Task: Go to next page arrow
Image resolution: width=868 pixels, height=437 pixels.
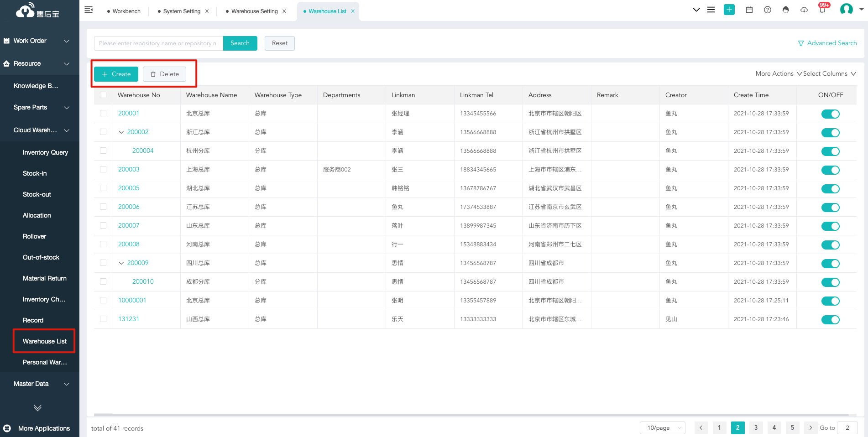Action: tap(810, 428)
